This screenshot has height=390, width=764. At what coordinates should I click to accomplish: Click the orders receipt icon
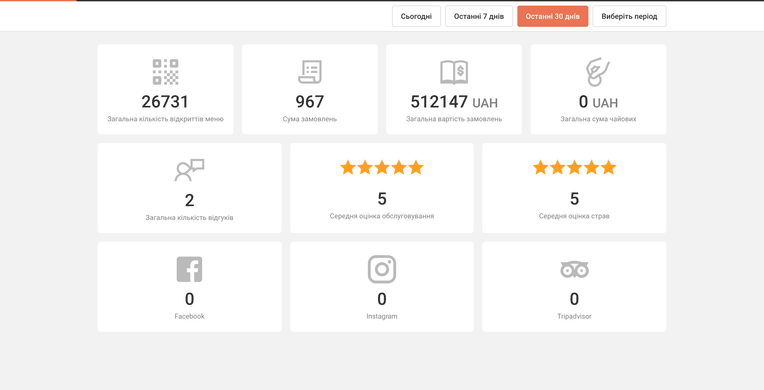(x=309, y=72)
